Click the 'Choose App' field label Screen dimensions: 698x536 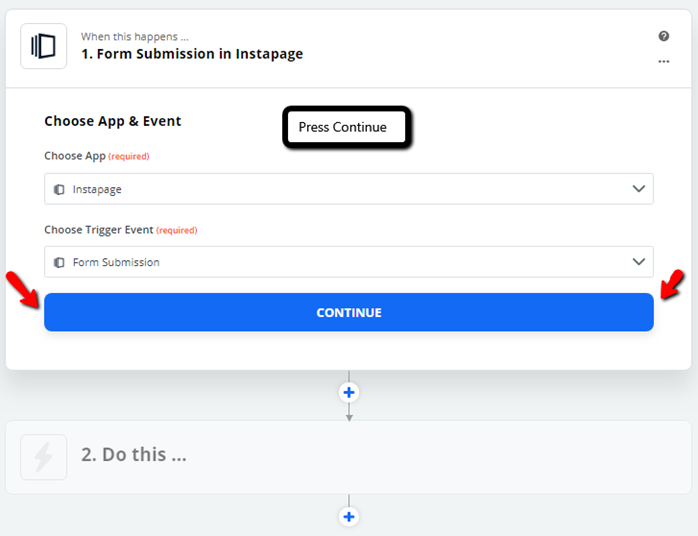click(x=75, y=156)
